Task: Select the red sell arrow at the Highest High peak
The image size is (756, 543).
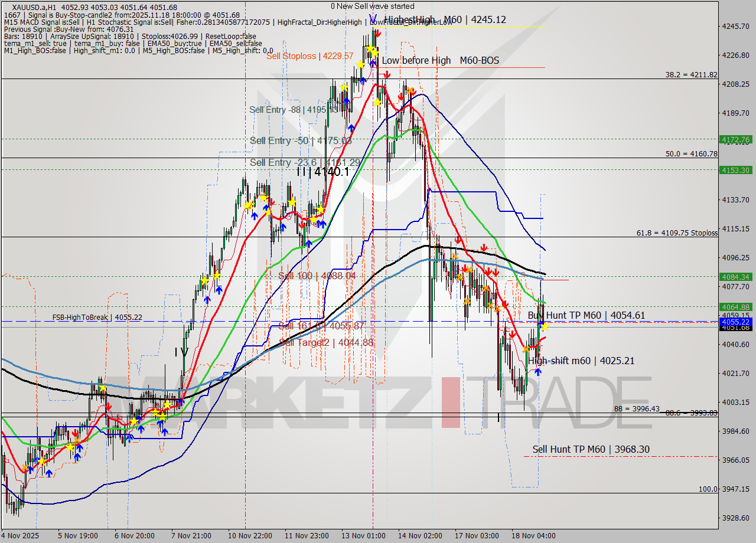Action: [377, 33]
